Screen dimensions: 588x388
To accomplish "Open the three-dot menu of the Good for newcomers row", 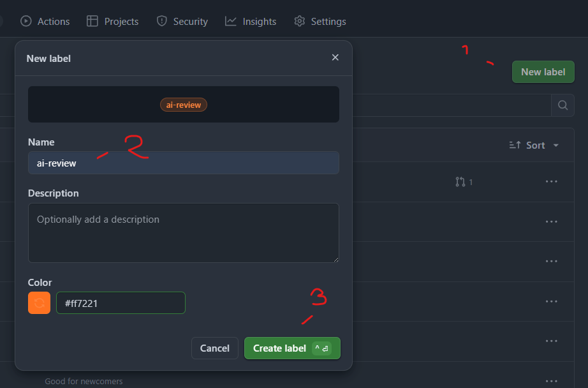I will [x=551, y=381].
